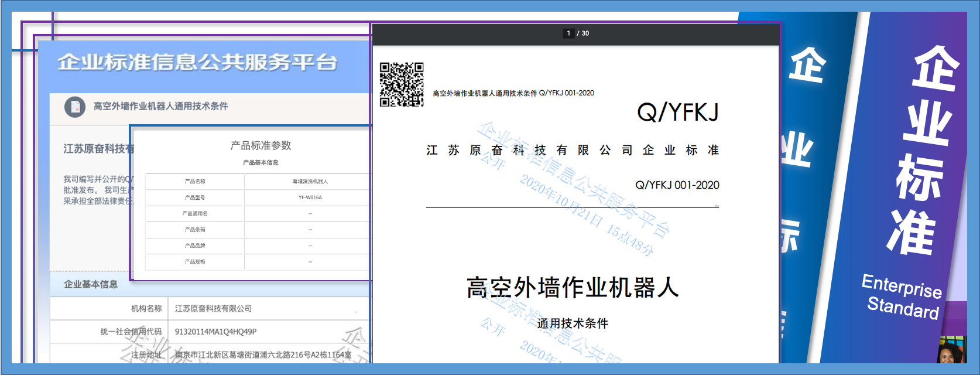This screenshot has width=980, height=375.
Task: Click the Enterprise Standard banner text
Action: click(902, 296)
